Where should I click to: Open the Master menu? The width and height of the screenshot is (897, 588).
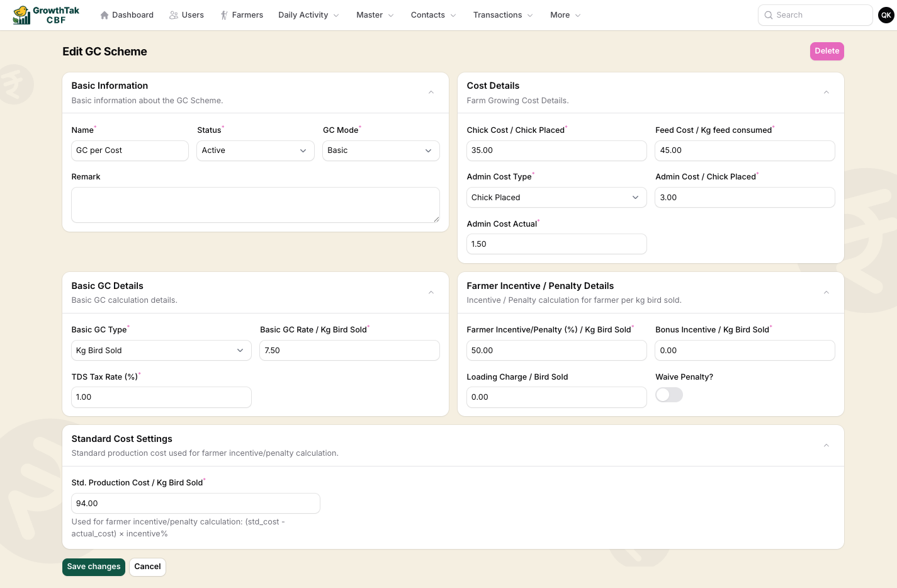(375, 15)
